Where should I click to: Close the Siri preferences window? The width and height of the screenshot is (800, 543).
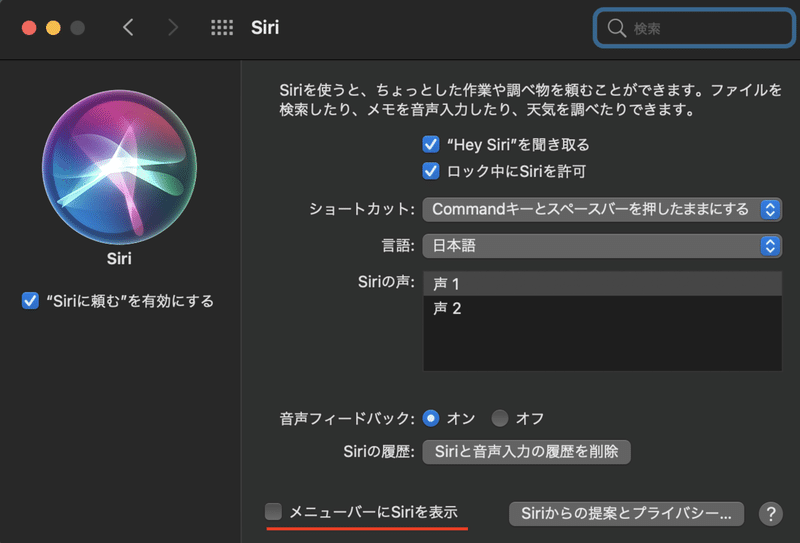29,28
